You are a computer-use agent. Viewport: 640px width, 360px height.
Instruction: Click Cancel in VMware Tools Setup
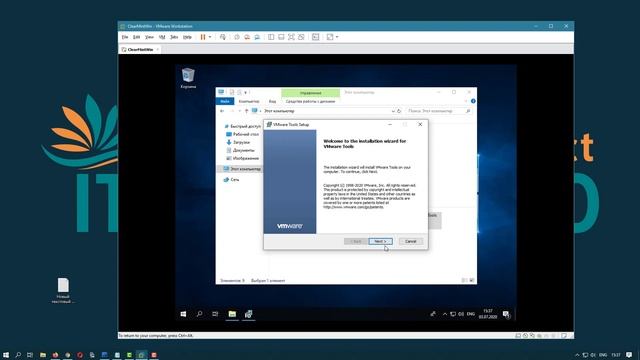point(411,241)
